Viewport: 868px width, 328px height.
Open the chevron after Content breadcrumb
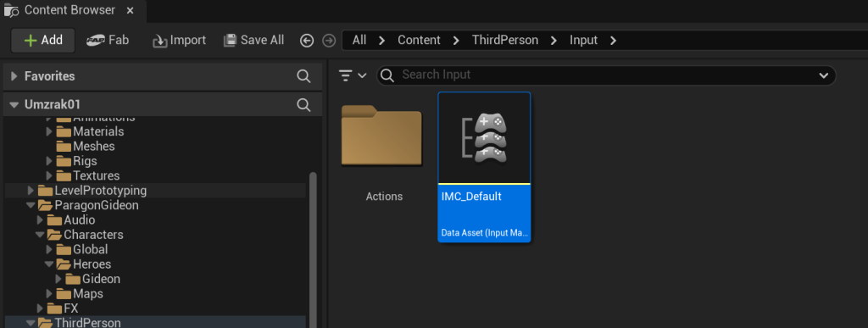click(x=456, y=41)
